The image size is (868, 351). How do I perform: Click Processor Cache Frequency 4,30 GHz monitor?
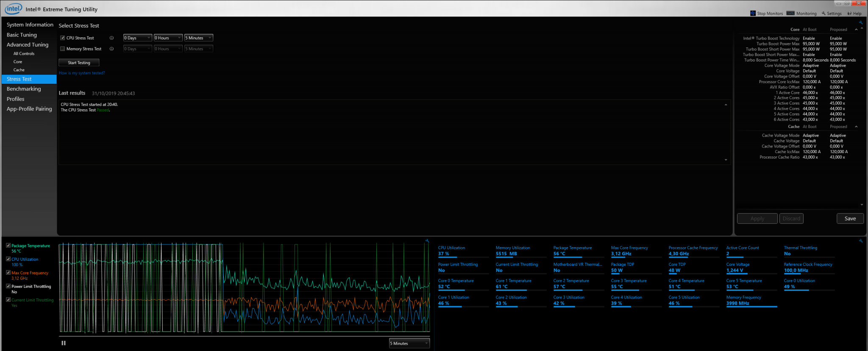[x=694, y=251]
